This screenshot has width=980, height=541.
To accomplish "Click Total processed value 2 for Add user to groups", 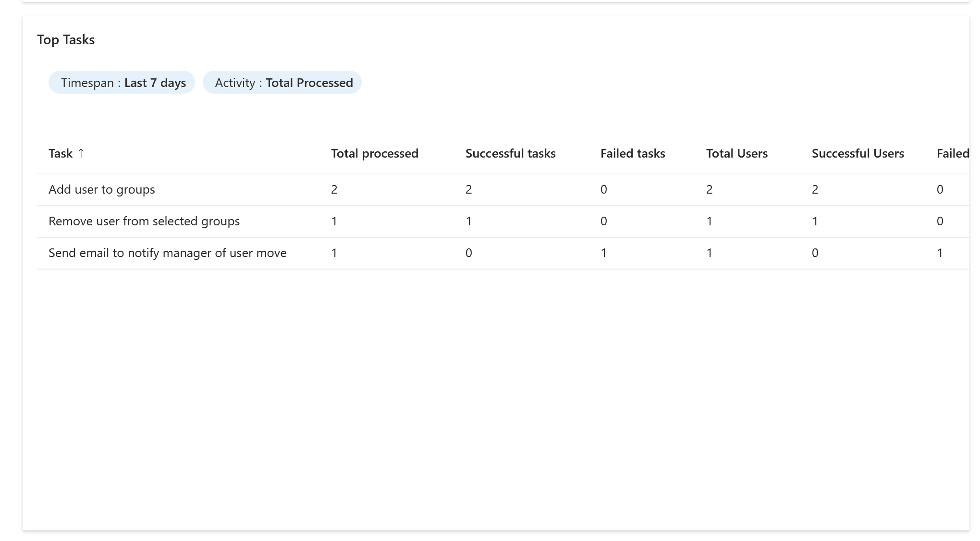I will [x=334, y=190].
